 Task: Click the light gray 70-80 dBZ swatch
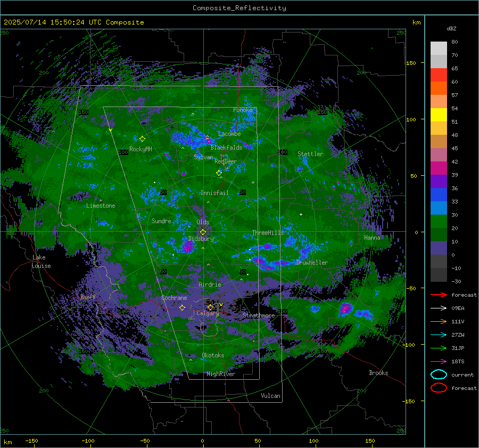point(439,48)
